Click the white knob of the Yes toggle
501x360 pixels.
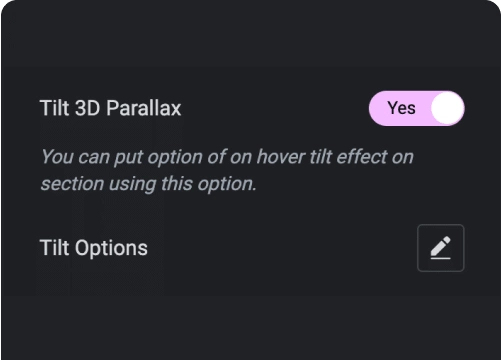pos(447,108)
